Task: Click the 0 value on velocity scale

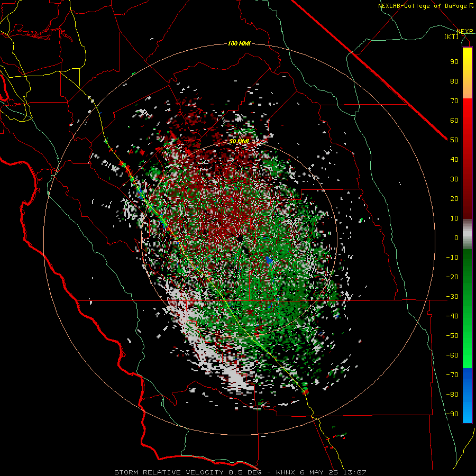Action: click(456, 238)
